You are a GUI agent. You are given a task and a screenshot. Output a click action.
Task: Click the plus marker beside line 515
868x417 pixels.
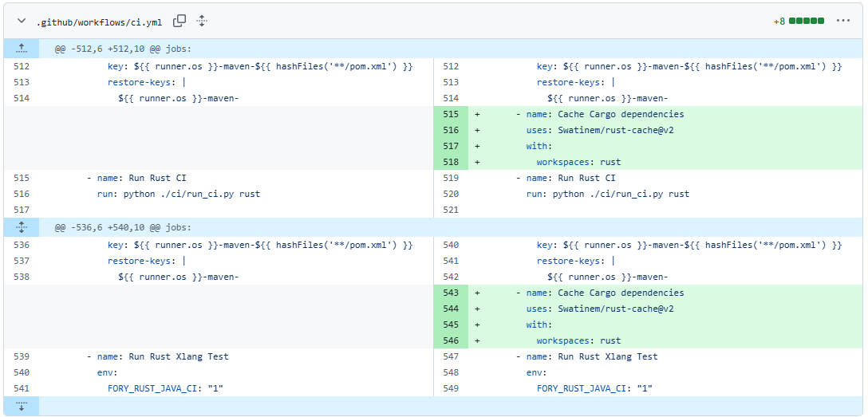(x=476, y=115)
